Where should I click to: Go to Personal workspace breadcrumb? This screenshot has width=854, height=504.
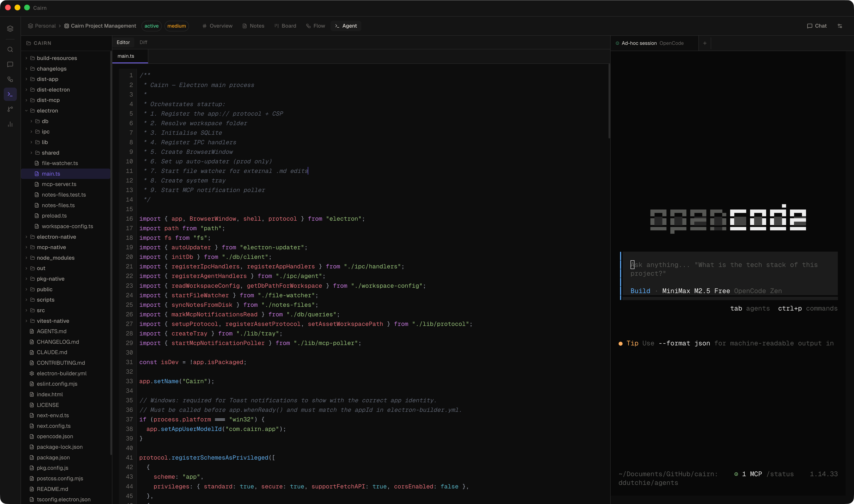click(x=42, y=26)
